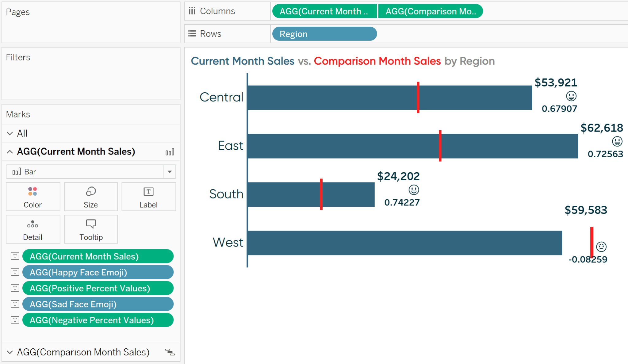Click the Rows shelf icon

coord(192,33)
